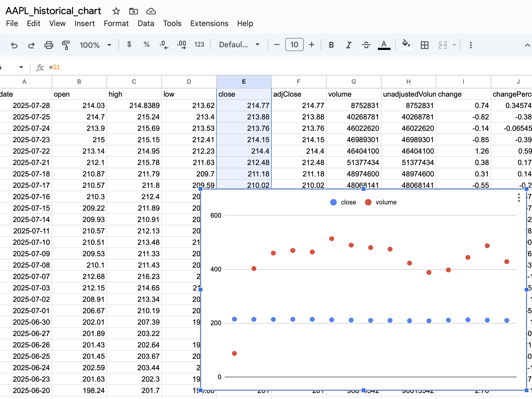Open the zoom 100% dropdown
This screenshot has width=532, height=399.
coord(95,45)
